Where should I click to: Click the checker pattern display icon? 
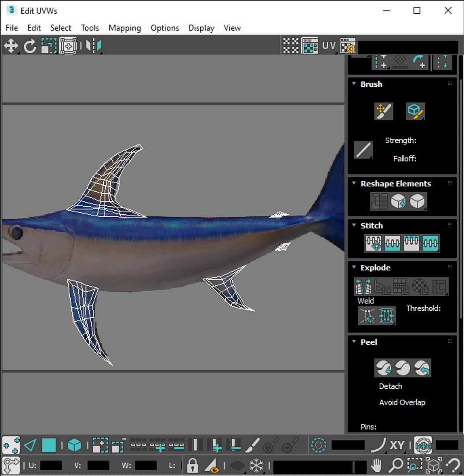pos(291,46)
